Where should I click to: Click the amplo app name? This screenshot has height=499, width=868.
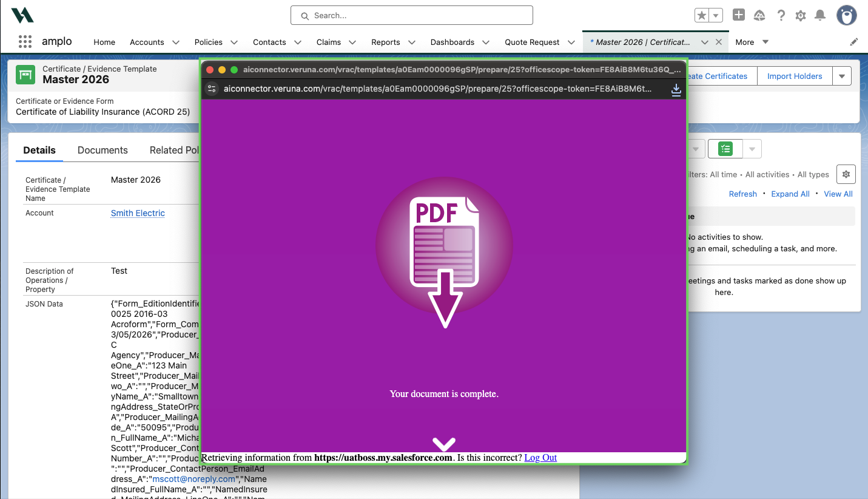[x=57, y=41]
